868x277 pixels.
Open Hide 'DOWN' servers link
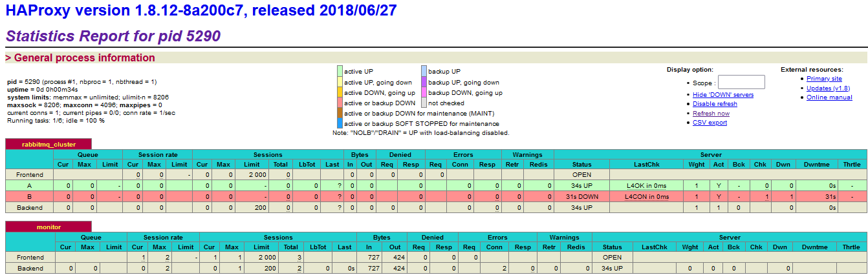pyautogui.click(x=723, y=95)
